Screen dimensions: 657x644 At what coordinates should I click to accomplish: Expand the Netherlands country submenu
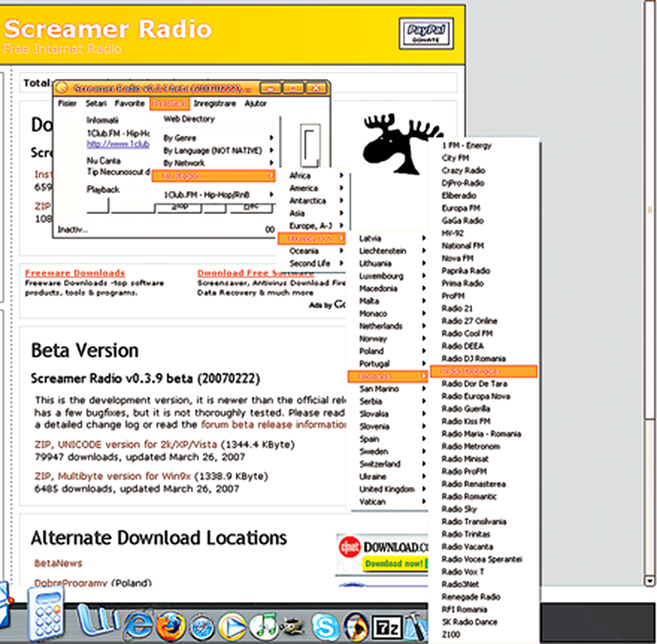tap(388, 326)
